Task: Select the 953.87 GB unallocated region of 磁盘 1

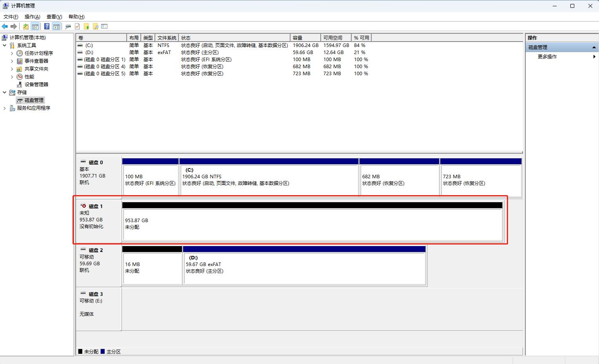Action: pos(312,224)
